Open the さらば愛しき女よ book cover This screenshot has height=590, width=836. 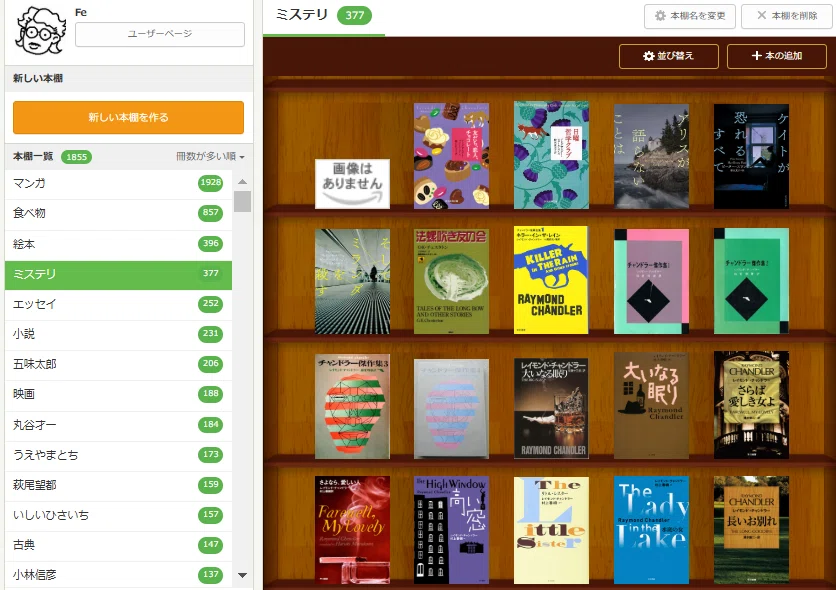tap(751, 405)
